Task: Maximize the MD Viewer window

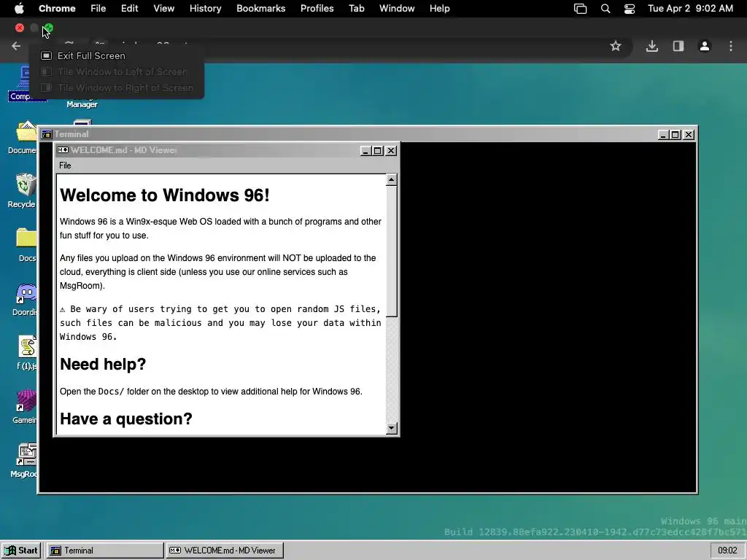Action: click(x=378, y=150)
